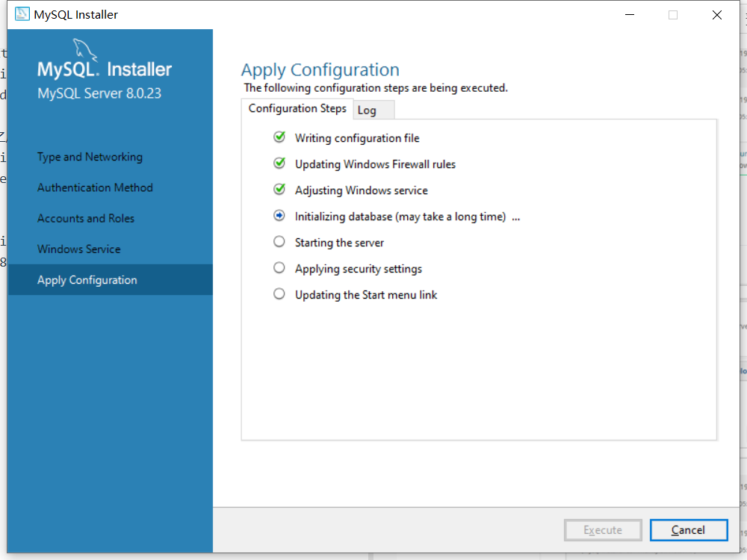Select Apply Configuration in sidebar
Screen dimensions: 747x560
[x=111, y=280]
